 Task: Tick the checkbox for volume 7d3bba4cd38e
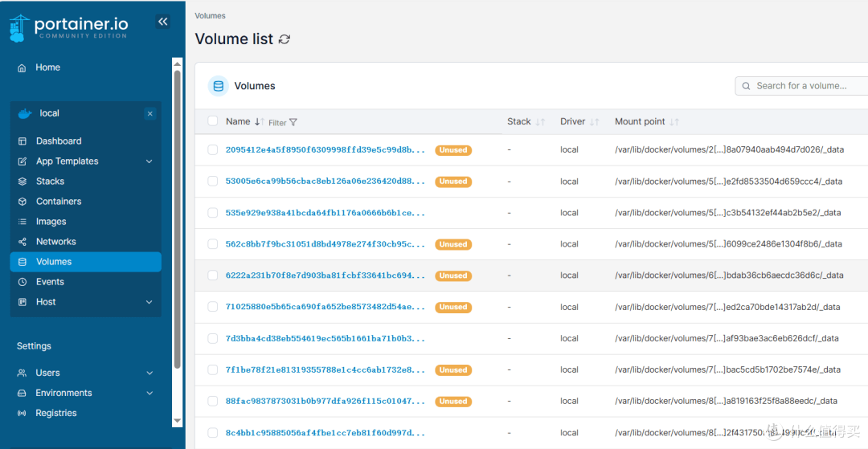click(212, 338)
